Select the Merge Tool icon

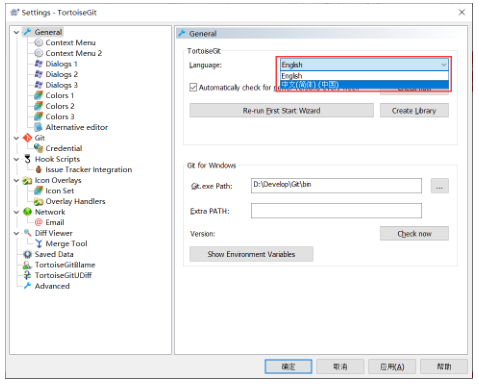point(39,244)
